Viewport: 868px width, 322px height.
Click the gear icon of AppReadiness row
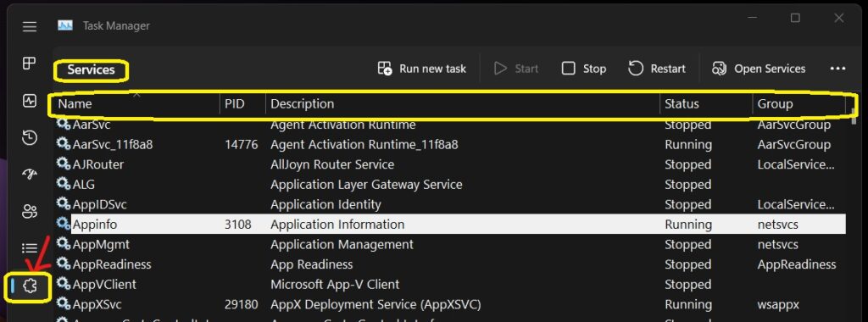(64, 264)
